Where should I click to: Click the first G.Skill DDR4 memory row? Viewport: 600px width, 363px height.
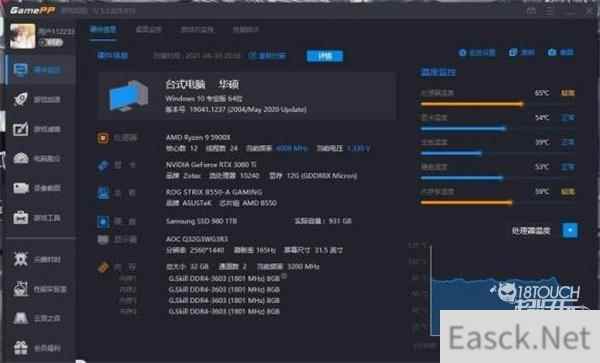point(224,278)
